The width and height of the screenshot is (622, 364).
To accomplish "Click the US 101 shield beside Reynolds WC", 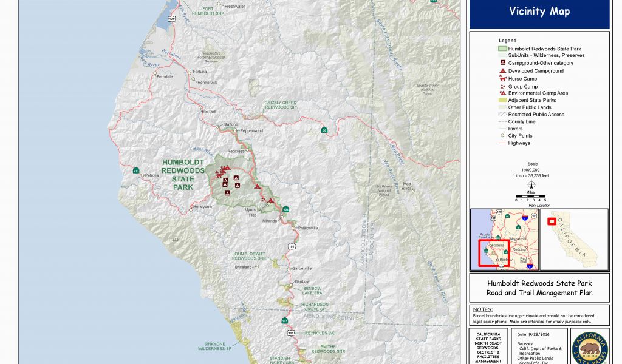I will tap(292, 333).
